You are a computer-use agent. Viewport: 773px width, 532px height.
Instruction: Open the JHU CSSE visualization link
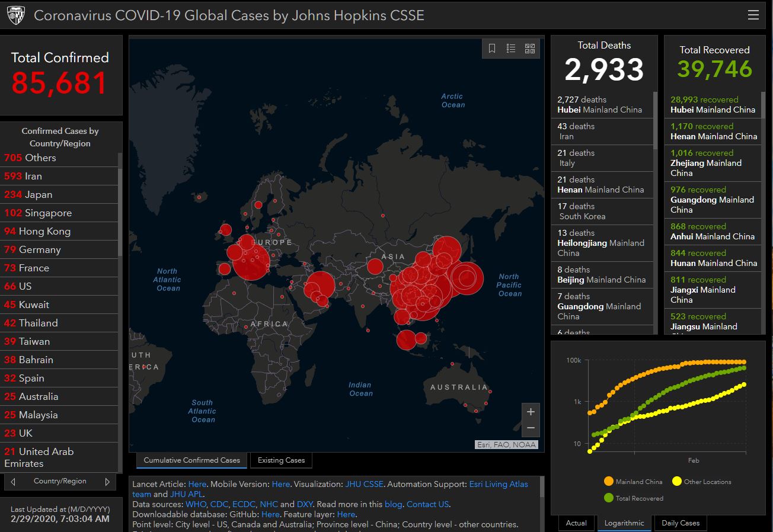pyautogui.click(x=364, y=484)
